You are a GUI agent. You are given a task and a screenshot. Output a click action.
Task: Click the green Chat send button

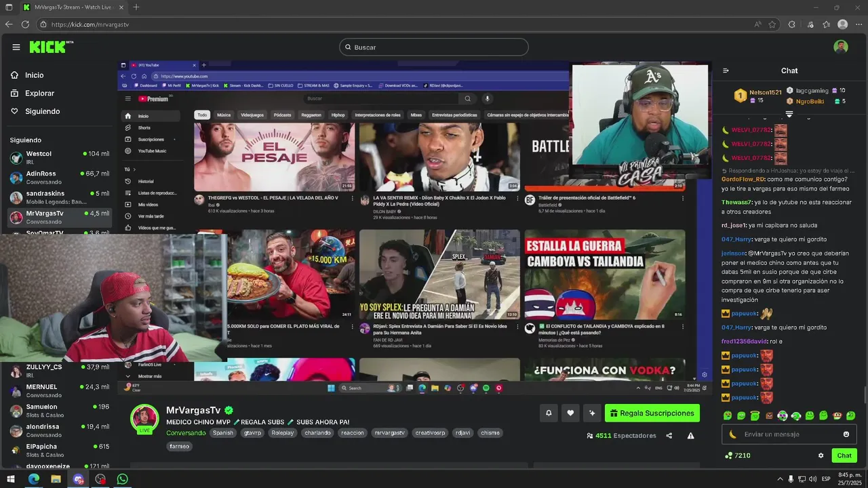click(x=844, y=455)
